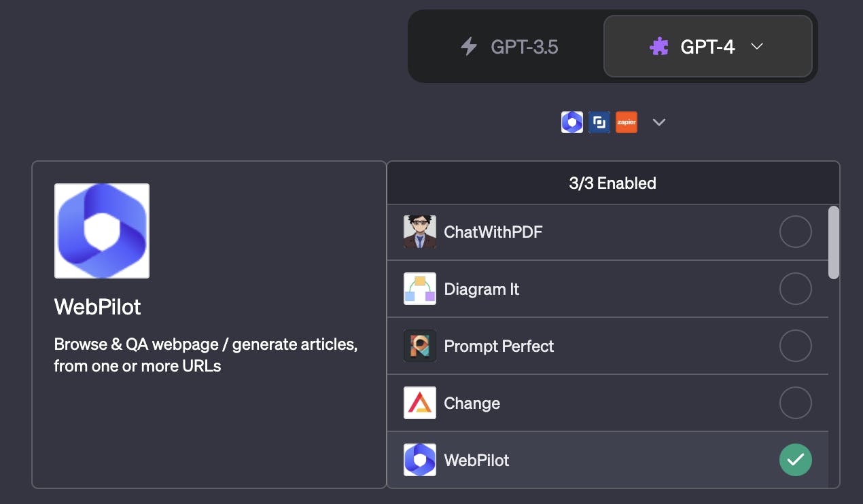
Task: Enable the ChatWithPDF plugin checkbox
Action: [796, 232]
